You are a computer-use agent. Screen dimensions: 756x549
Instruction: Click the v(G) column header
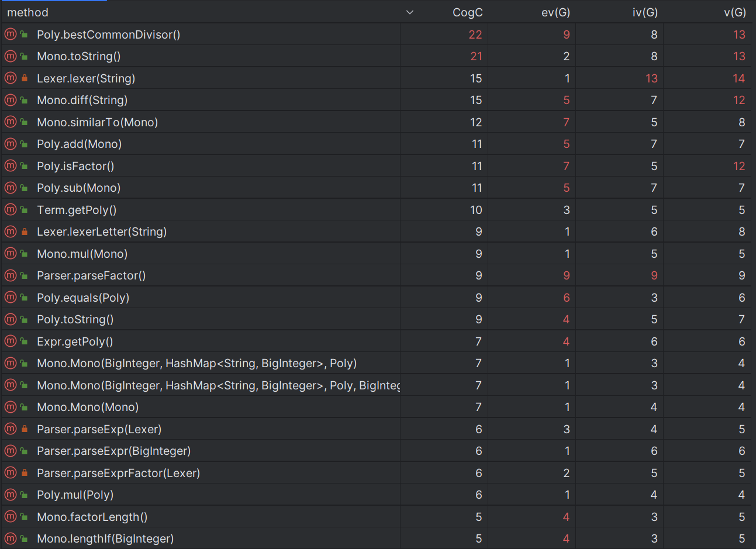click(734, 12)
